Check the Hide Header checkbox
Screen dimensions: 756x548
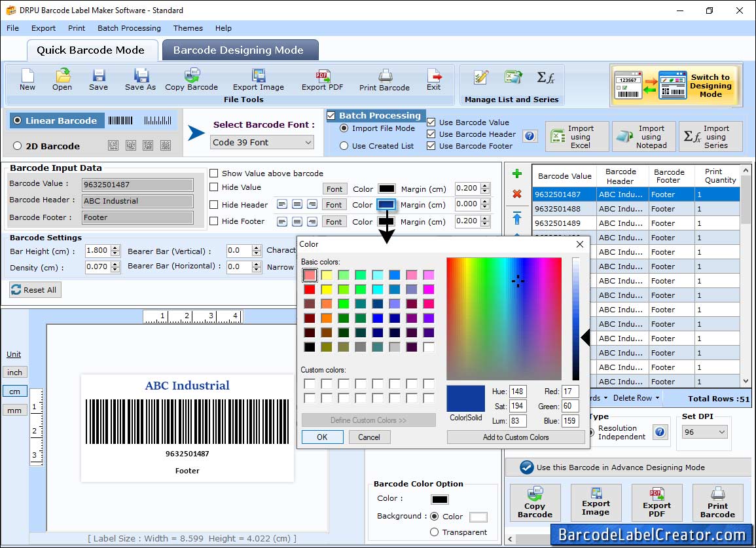pos(213,204)
